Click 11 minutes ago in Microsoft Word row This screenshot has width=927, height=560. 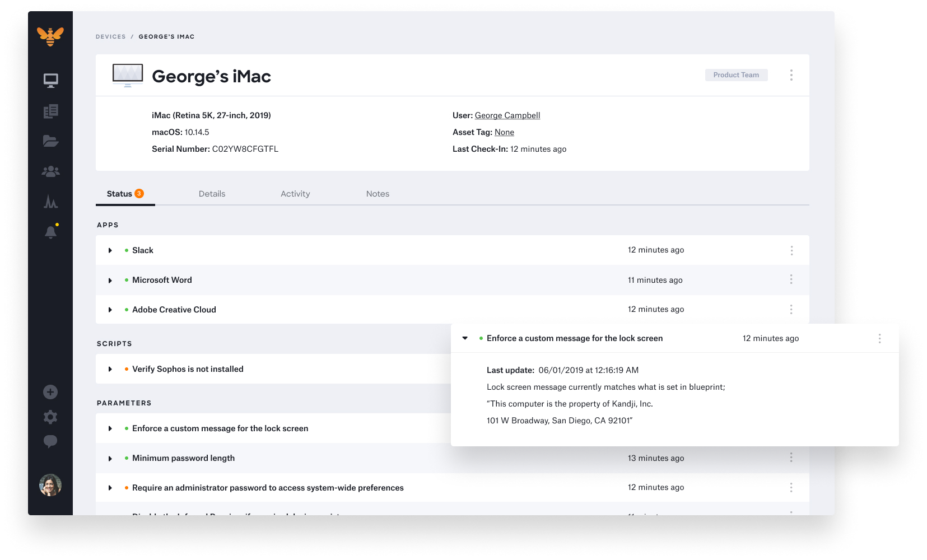[x=655, y=280]
